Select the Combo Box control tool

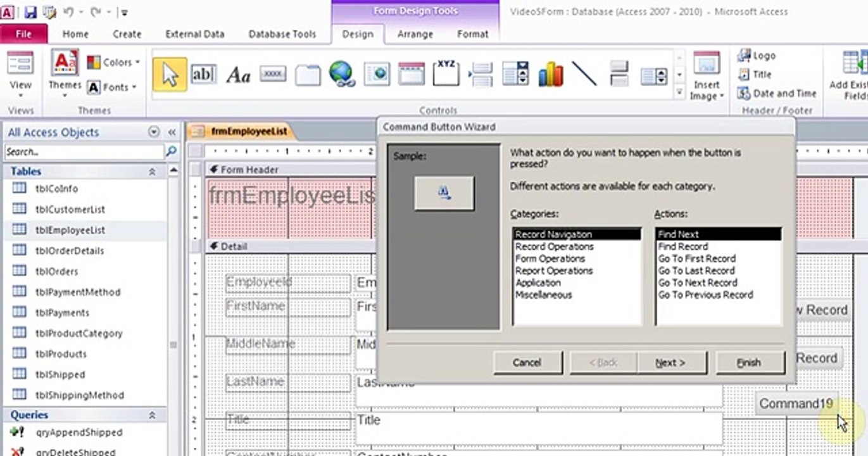(515, 73)
